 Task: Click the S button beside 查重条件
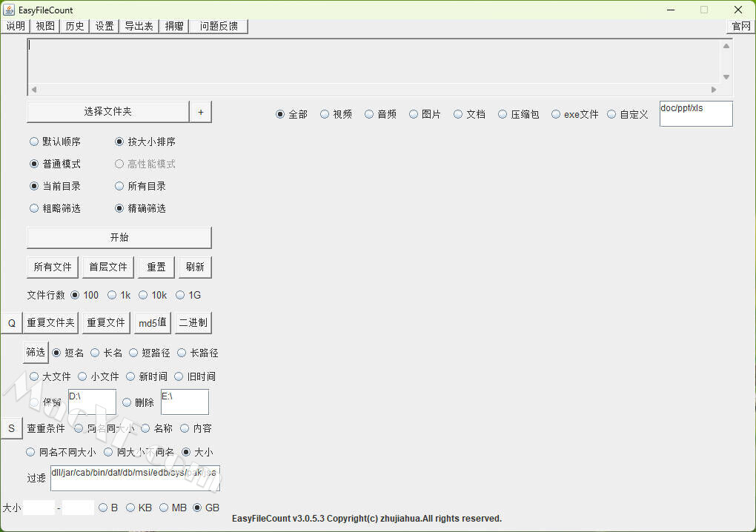click(x=11, y=428)
